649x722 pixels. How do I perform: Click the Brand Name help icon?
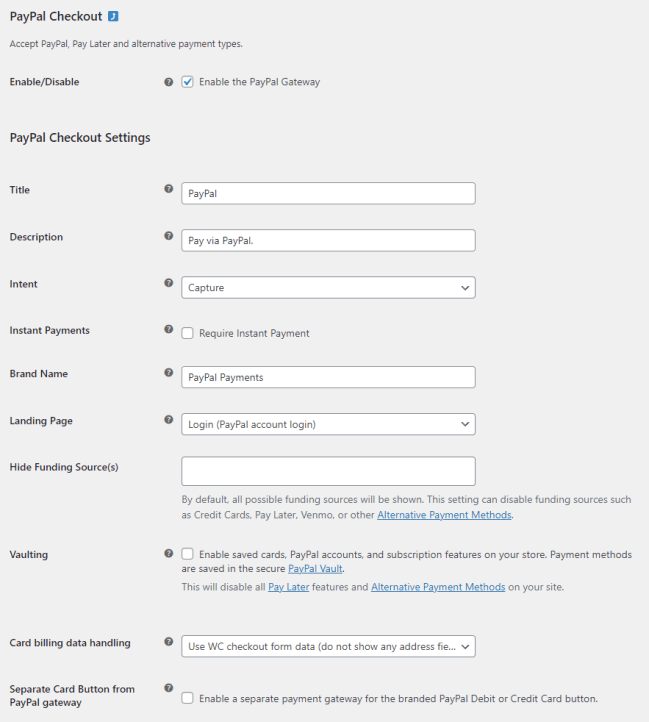tap(168, 373)
